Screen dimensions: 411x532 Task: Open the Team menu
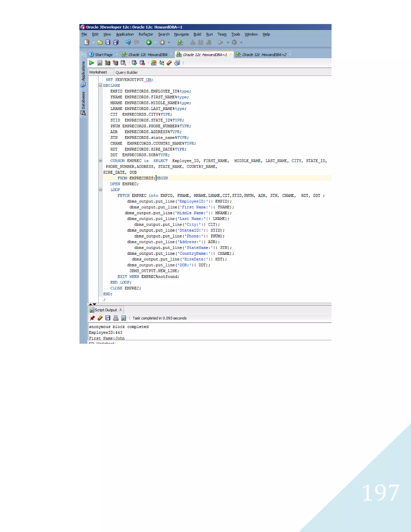pyautogui.click(x=222, y=34)
